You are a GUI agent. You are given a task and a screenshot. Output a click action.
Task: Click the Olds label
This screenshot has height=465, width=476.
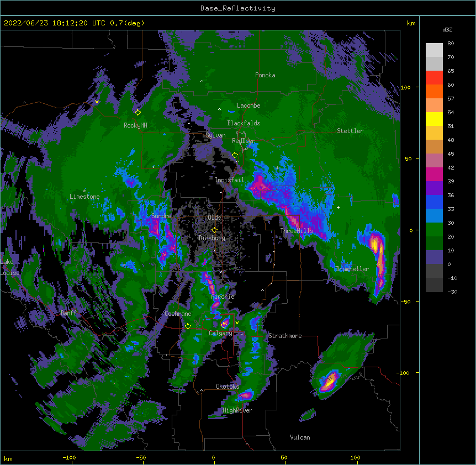coord(214,218)
